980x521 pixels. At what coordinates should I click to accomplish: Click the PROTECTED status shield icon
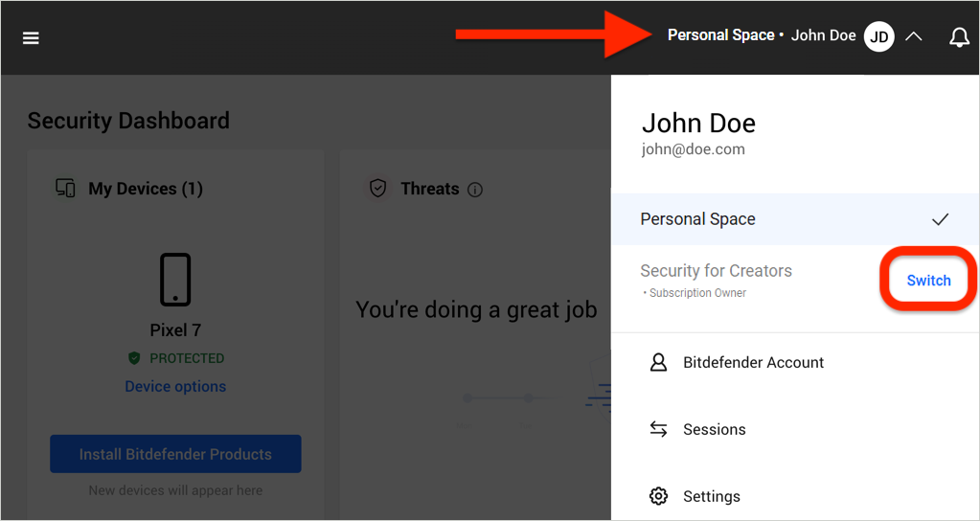pos(134,358)
